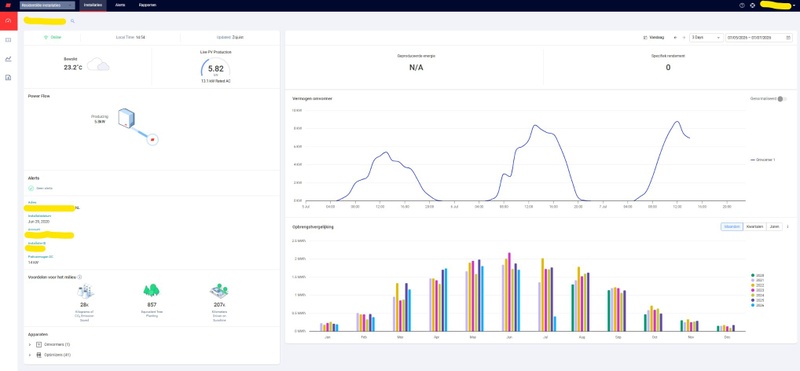The height and width of the screenshot is (371, 800).
Task: Open the calendar icon in the date range field
Action: click(788, 37)
